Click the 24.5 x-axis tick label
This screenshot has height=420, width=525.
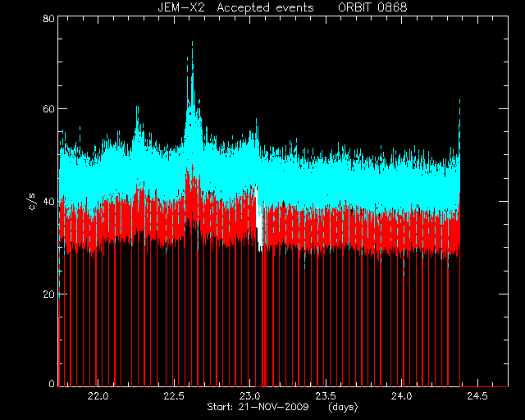coord(477,396)
